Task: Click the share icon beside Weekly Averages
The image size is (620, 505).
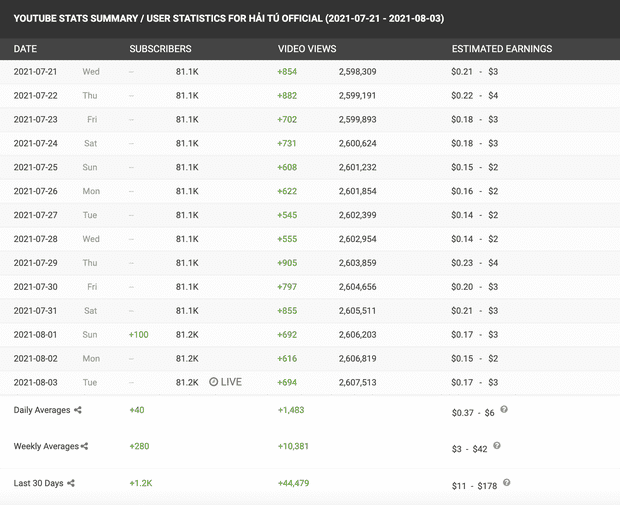Action: click(x=84, y=446)
